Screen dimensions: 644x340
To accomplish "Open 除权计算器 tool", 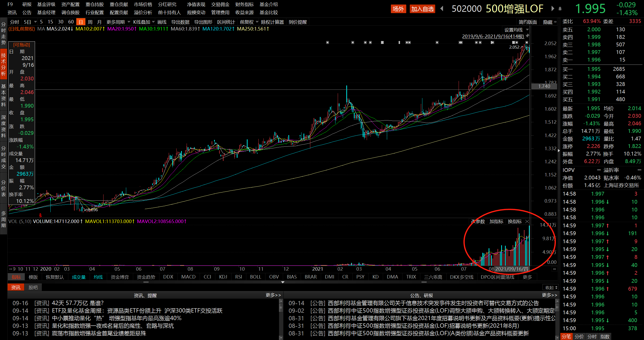I will [273, 22].
